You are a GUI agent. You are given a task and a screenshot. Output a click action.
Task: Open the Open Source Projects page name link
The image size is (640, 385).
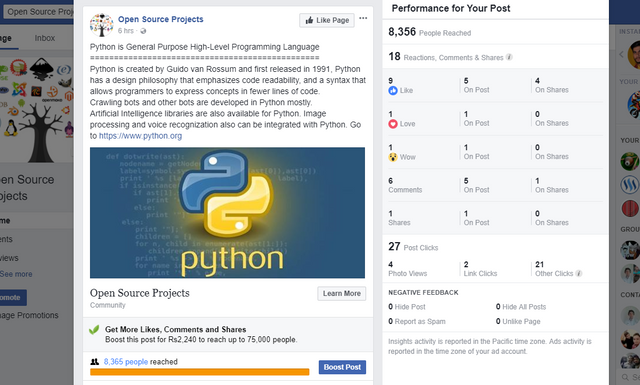160,19
